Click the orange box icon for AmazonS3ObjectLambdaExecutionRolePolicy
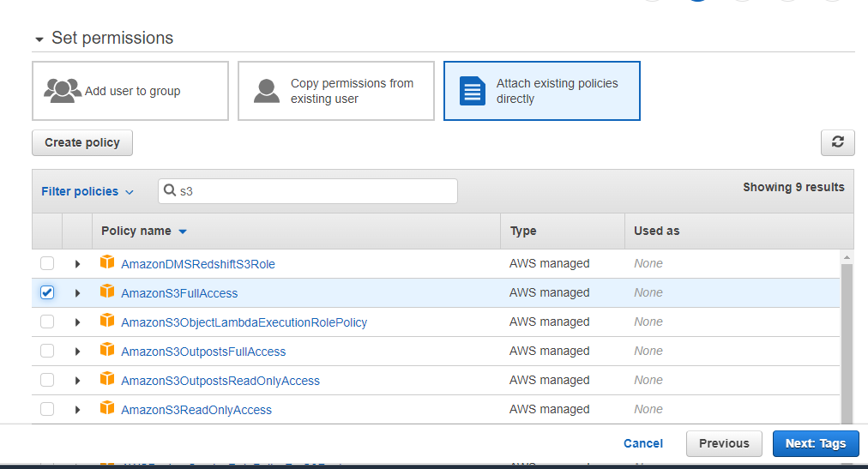 point(107,321)
